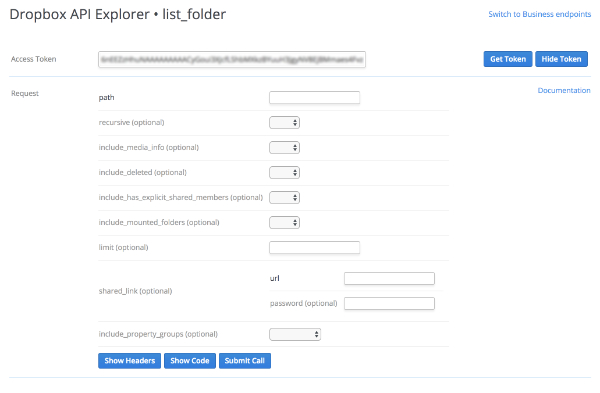Click the Get Token button
The width and height of the screenshot is (600, 393).
click(507, 59)
